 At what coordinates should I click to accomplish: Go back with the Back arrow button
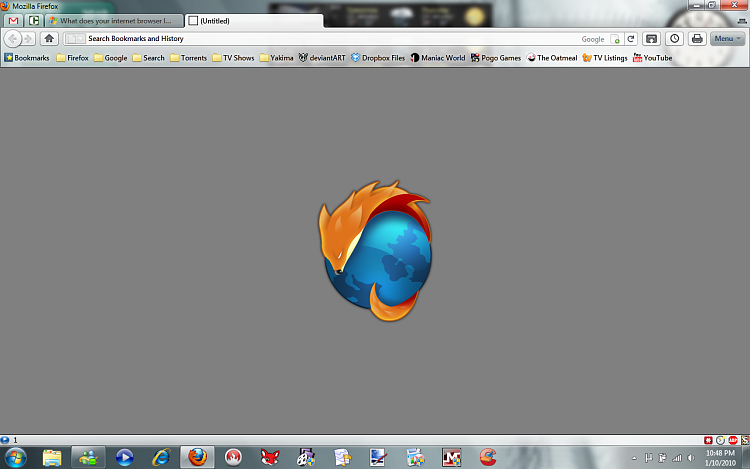pos(13,39)
